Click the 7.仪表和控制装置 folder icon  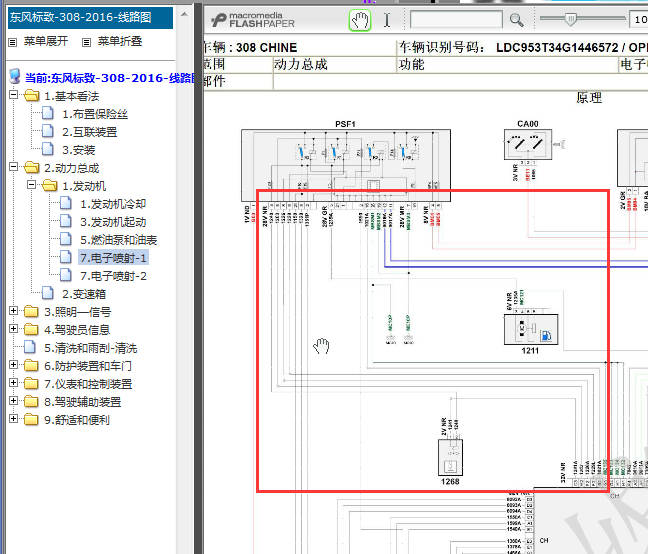[x=31, y=383]
